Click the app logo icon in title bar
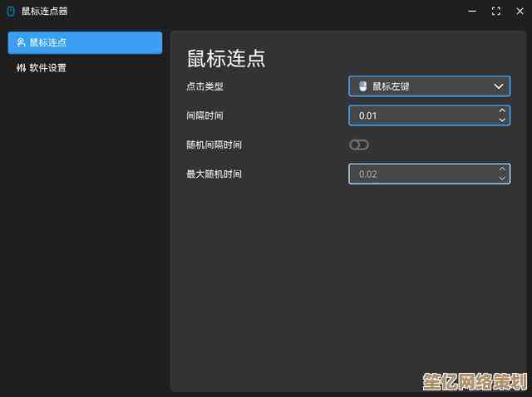This screenshot has height=397, width=532. pos(11,12)
